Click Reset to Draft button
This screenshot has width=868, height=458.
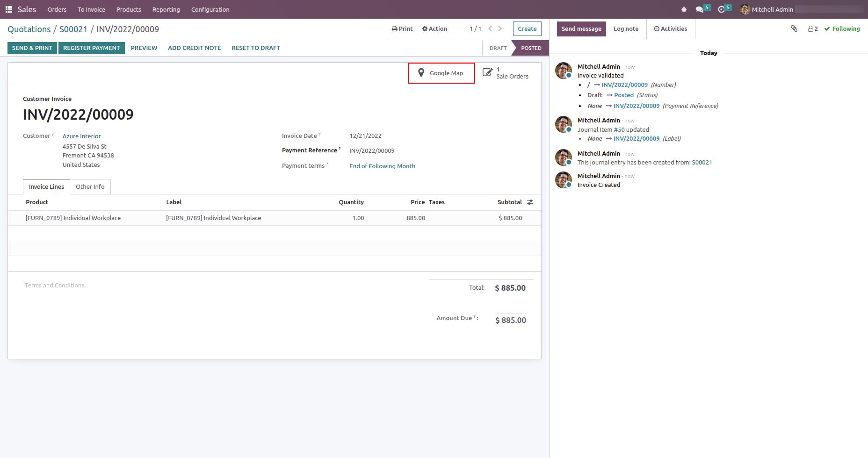point(256,48)
